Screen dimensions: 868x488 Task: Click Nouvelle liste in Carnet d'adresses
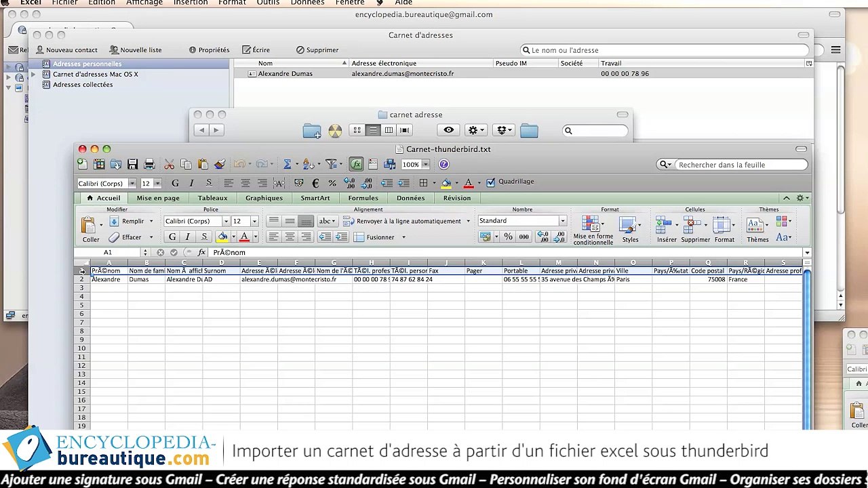[136, 50]
